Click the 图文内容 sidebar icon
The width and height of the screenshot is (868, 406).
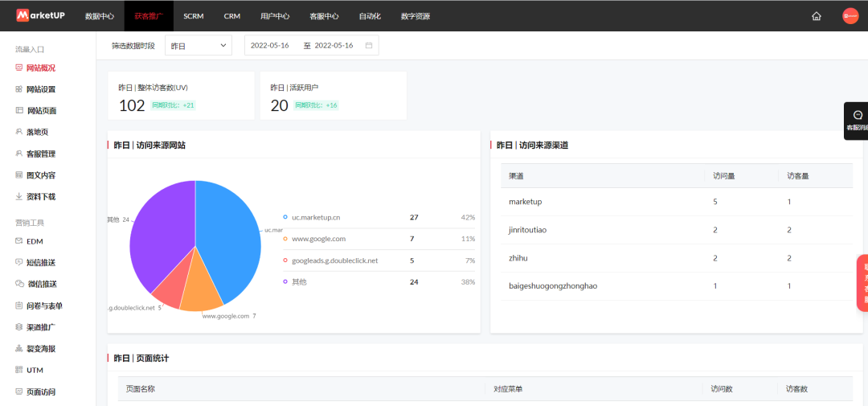point(18,175)
